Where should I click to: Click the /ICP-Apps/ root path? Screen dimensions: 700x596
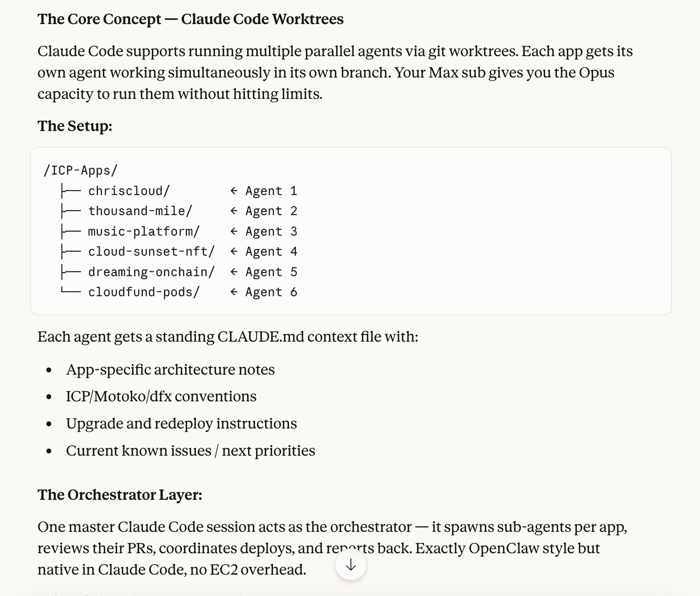pyautogui.click(x=81, y=171)
